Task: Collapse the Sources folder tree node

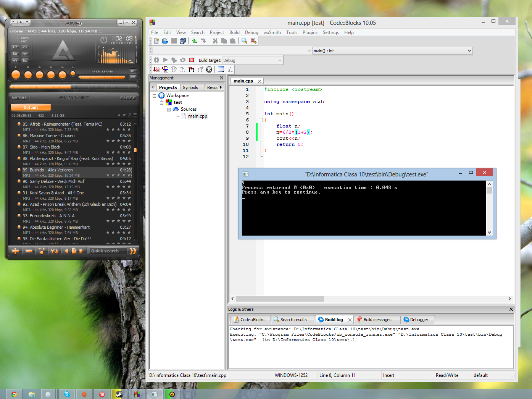Action: coord(169,110)
